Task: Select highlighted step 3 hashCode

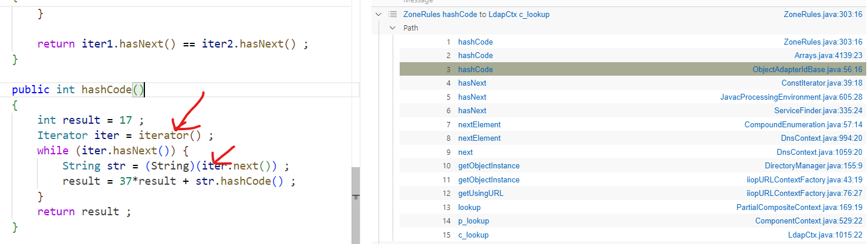Action: point(475,69)
